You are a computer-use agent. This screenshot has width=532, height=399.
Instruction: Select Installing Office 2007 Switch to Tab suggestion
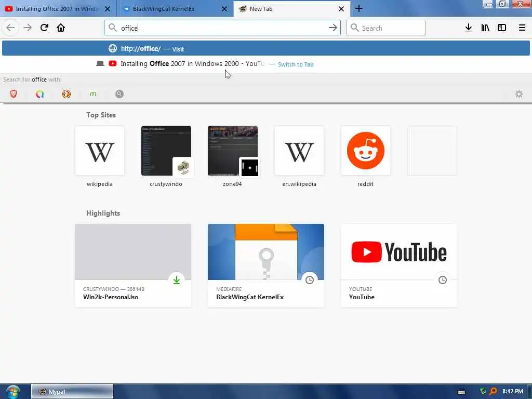pyautogui.click(x=266, y=64)
